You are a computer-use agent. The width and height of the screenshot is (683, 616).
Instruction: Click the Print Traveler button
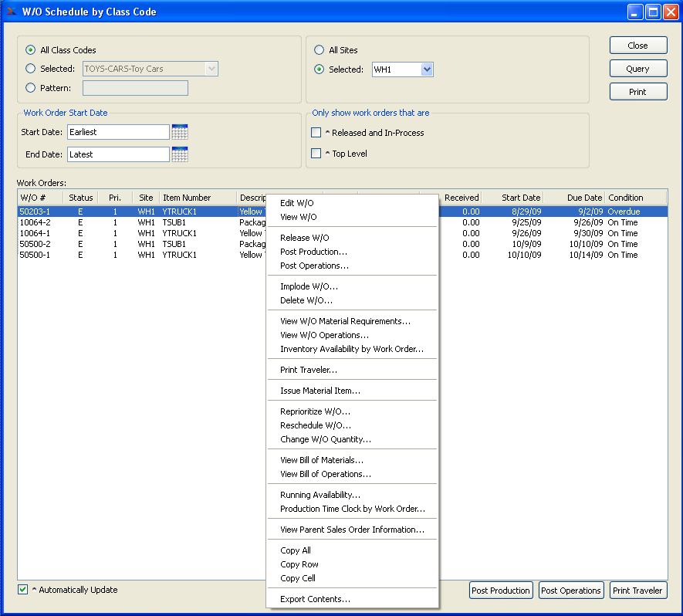point(637,591)
